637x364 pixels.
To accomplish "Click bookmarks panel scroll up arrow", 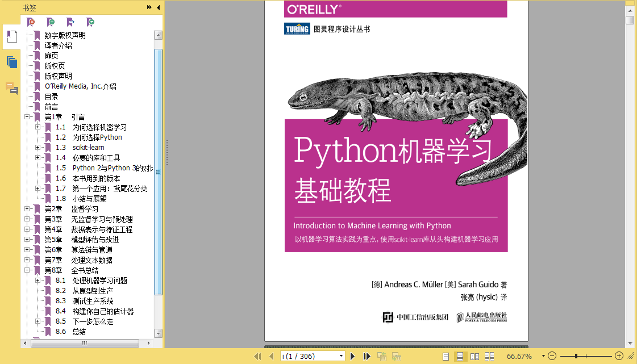I will click(159, 35).
